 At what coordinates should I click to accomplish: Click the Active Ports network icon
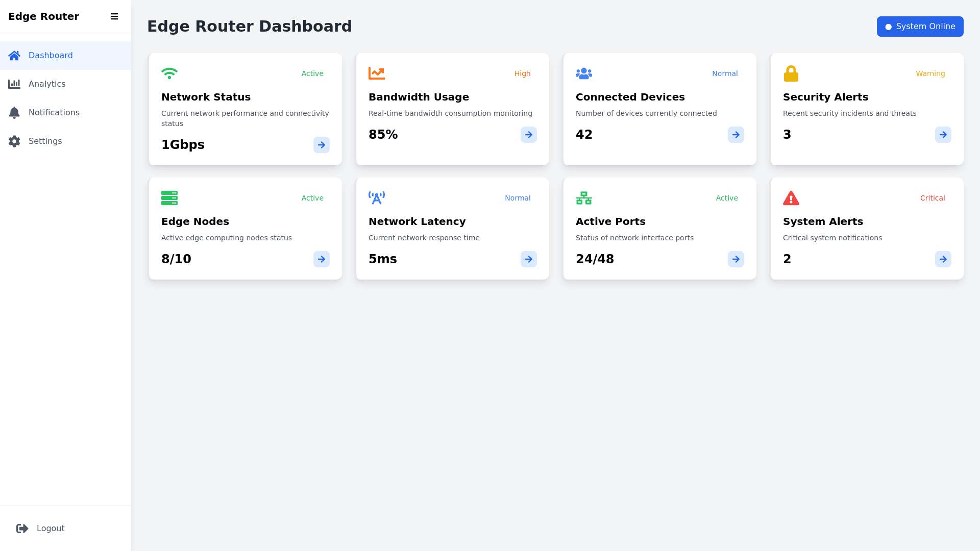click(584, 198)
